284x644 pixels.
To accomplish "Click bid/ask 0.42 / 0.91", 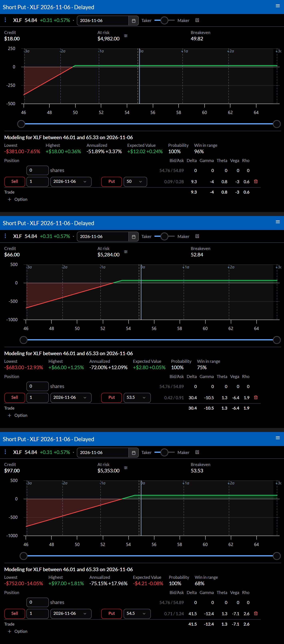I will pos(174,398).
